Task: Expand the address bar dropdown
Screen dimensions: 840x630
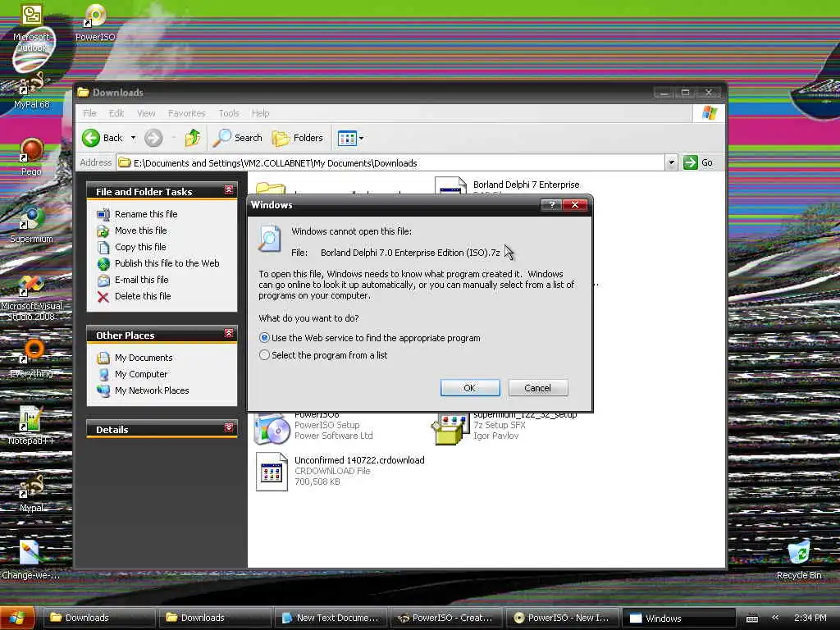Action: (x=671, y=162)
